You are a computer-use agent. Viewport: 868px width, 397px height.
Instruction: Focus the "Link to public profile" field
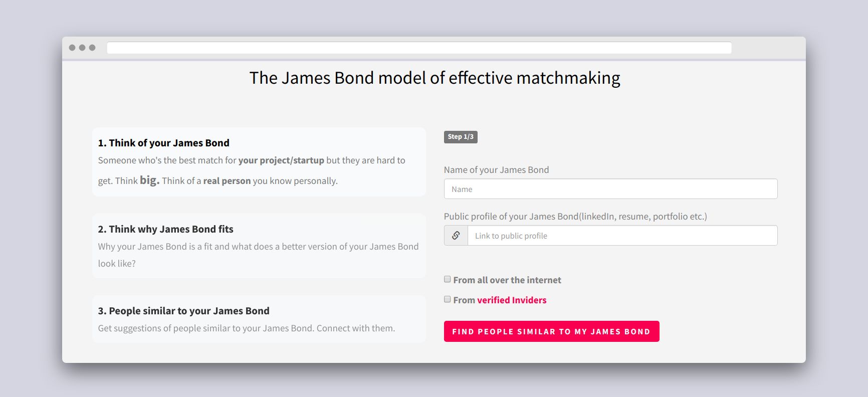tap(622, 236)
